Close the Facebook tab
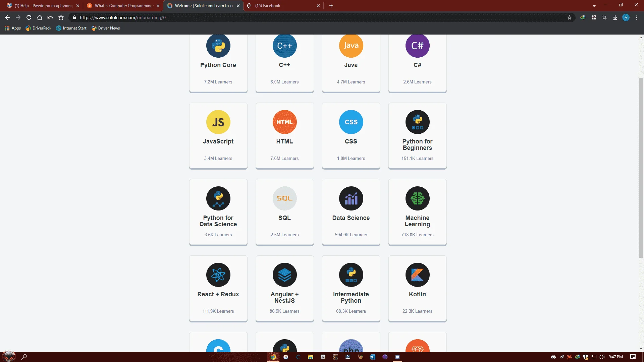The image size is (644, 362). 318,6
